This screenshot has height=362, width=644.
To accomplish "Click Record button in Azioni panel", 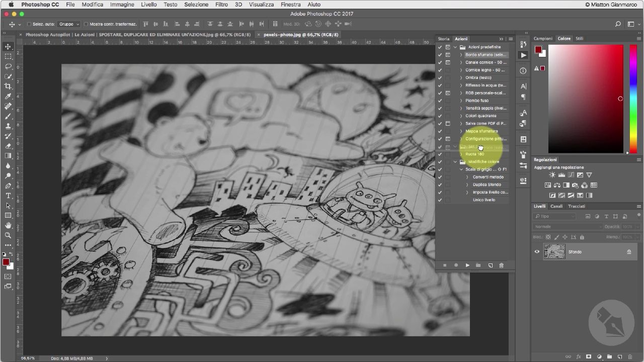I will coord(456,265).
